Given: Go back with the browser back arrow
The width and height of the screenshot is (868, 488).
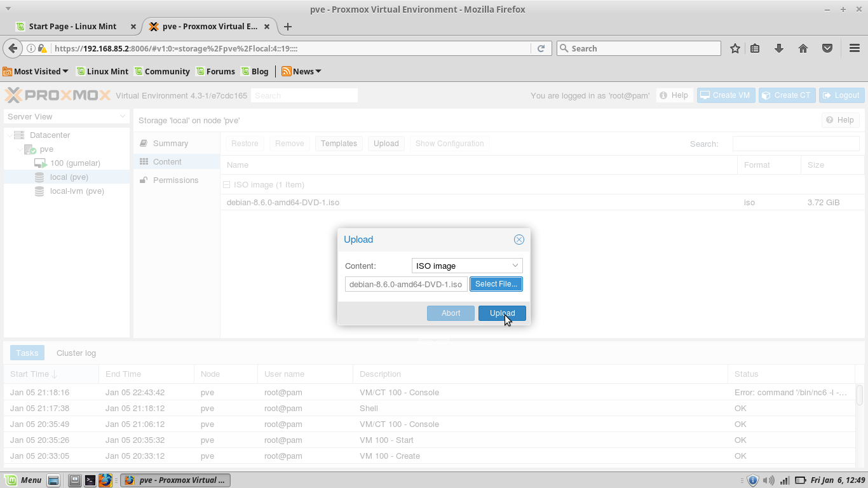Looking at the screenshot, I should (x=13, y=48).
